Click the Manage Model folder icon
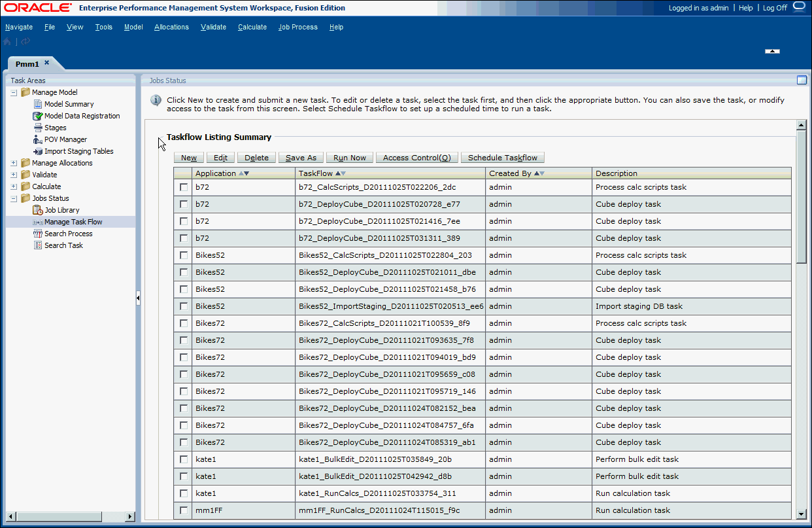 click(25, 92)
